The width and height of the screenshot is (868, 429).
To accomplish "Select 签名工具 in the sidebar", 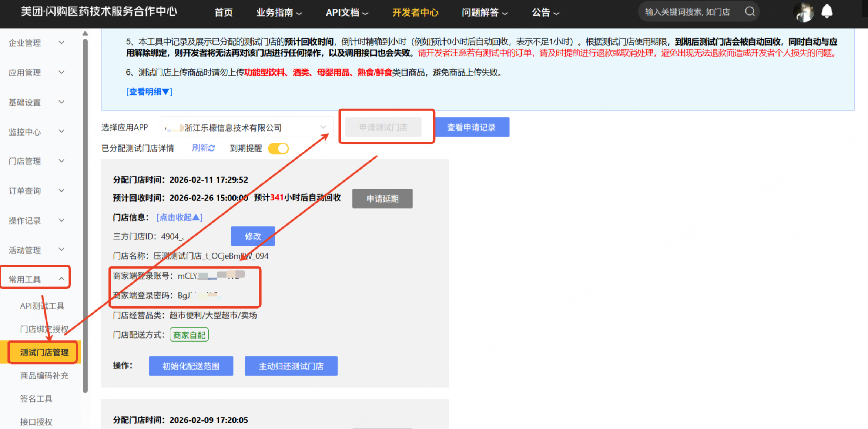I will (x=36, y=399).
